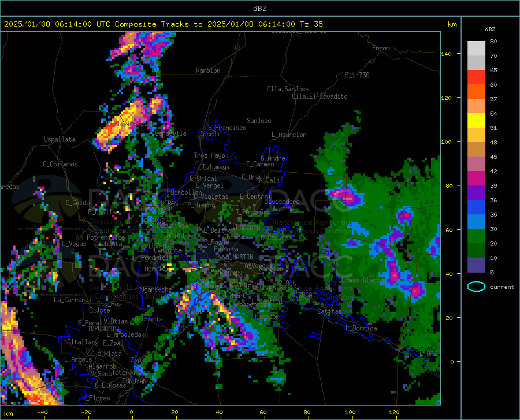Screen dimensions: 520x420
Task: Click the 'E_Central' map label
Action: point(255,196)
